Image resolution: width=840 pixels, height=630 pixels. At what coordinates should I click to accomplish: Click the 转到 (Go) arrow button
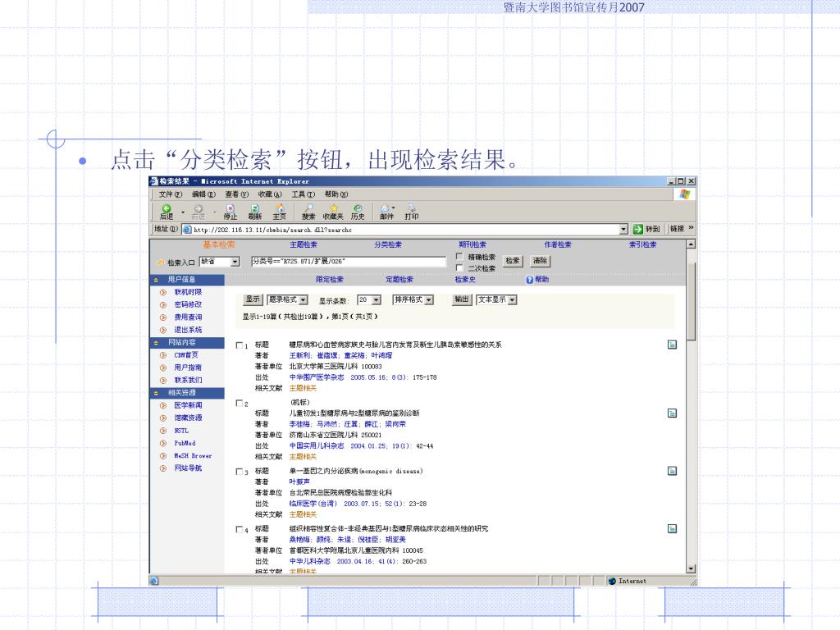[x=637, y=230]
